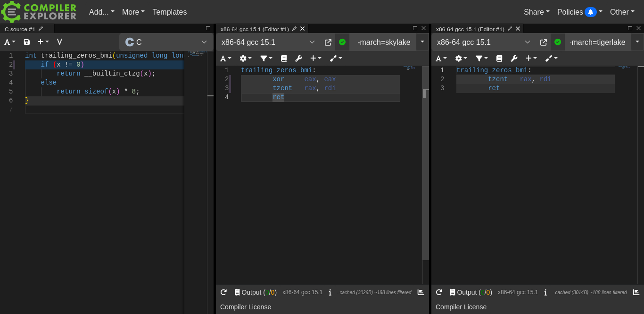Click the Compiler Explorer logo
This screenshot has width=644, height=314.
click(x=39, y=12)
